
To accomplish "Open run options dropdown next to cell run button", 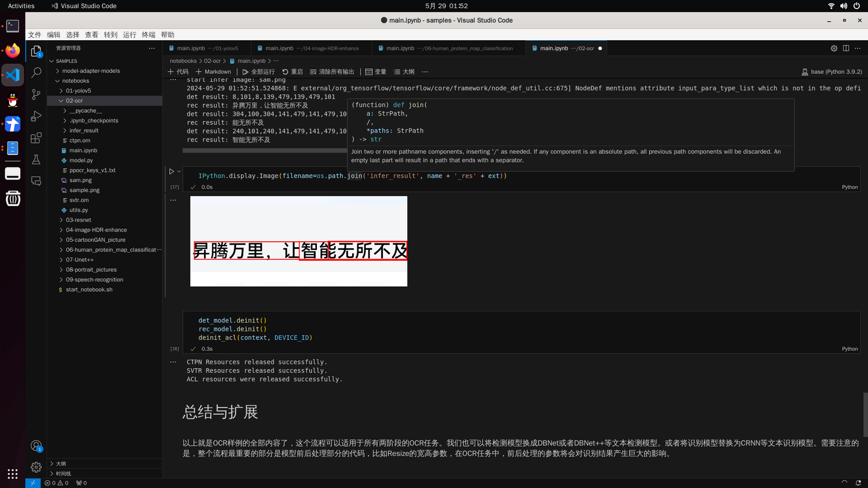I will pos(179,171).
